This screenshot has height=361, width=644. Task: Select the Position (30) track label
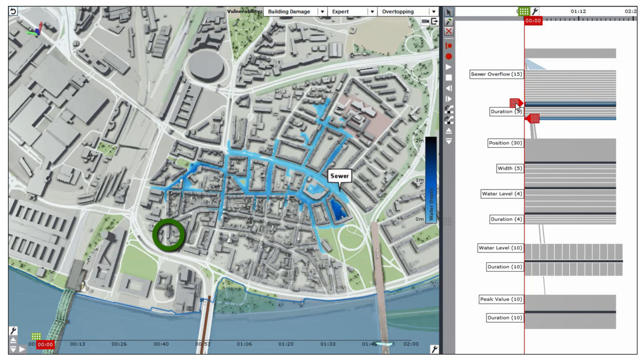click(505, 143)
